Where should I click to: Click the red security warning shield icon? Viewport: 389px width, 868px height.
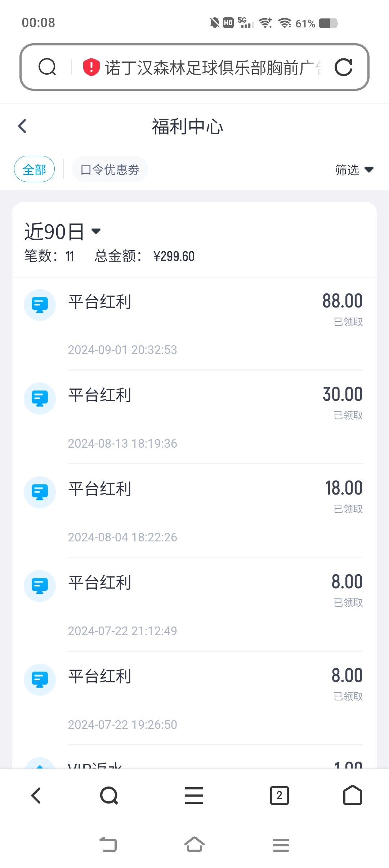pyautogui.click(x=91, y=67)
